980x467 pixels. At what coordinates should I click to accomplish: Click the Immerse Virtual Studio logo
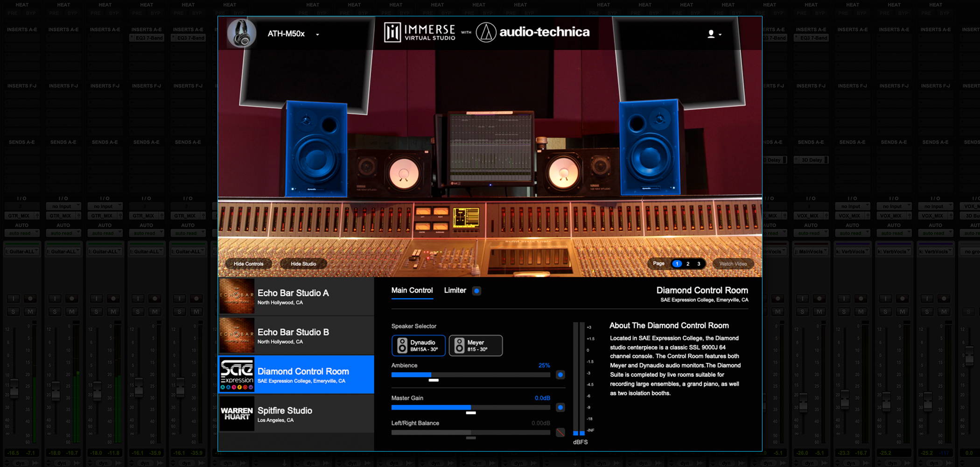click(419, 33)
